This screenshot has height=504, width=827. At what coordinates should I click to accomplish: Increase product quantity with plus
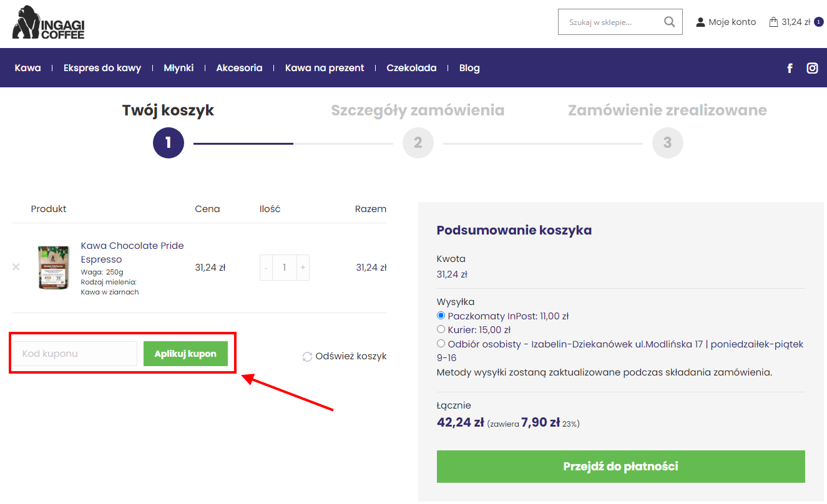pos(303,268)
